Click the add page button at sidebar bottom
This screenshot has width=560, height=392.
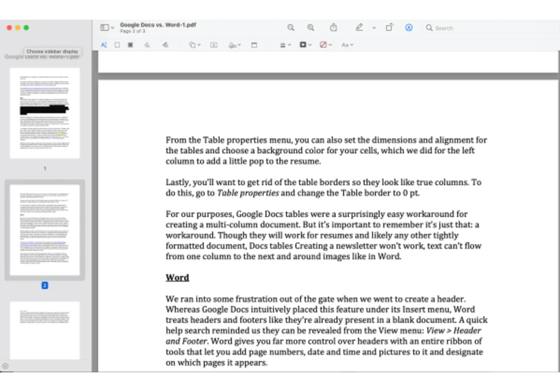(5, 366)
